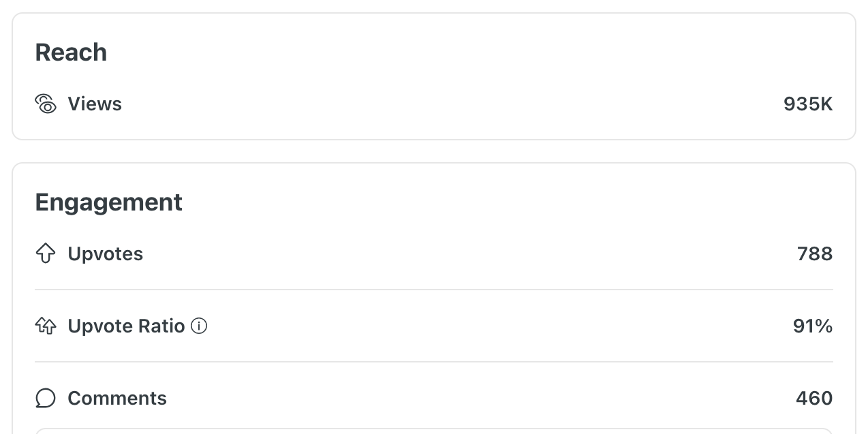Click the partially visible box below Comments

pos(433,431)
